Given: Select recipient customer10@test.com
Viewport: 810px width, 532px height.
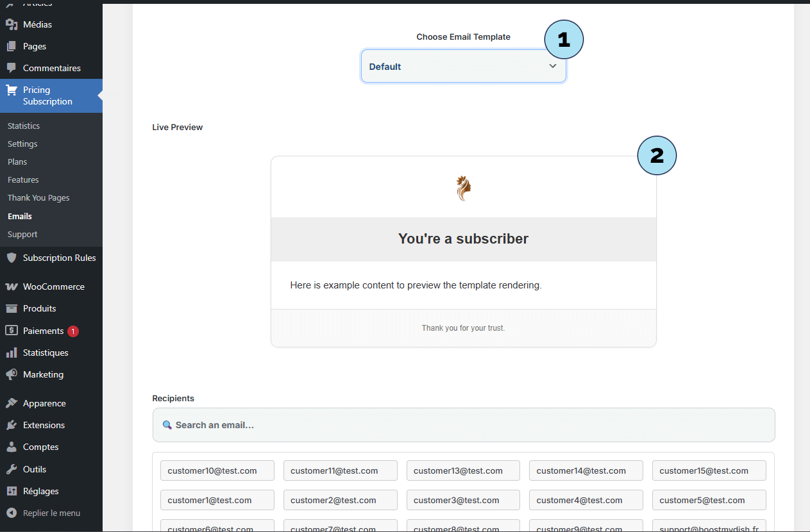Looking at the screenshot, I should tap(217, 470).
